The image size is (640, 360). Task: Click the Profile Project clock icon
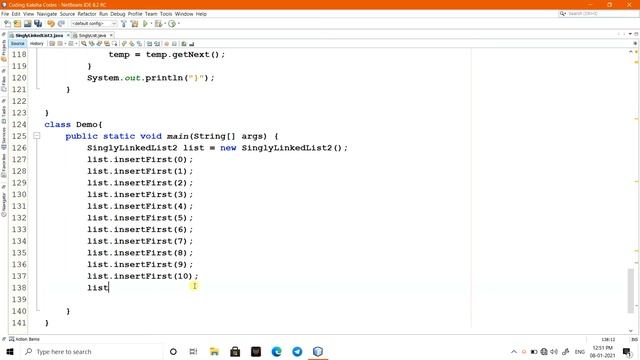(172, 24)
